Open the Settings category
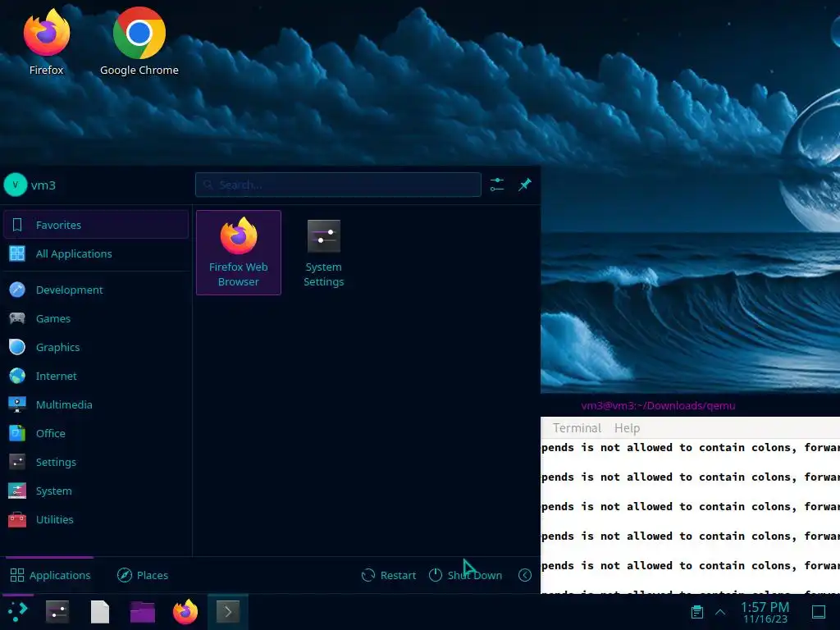The height and width of the screenshot is (630, 840). 96,463
